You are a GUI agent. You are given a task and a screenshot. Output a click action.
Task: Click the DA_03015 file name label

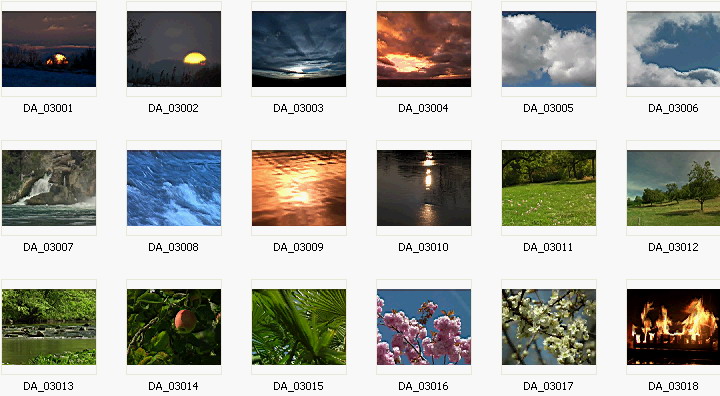pyautogui.click(x=298, y=386)
